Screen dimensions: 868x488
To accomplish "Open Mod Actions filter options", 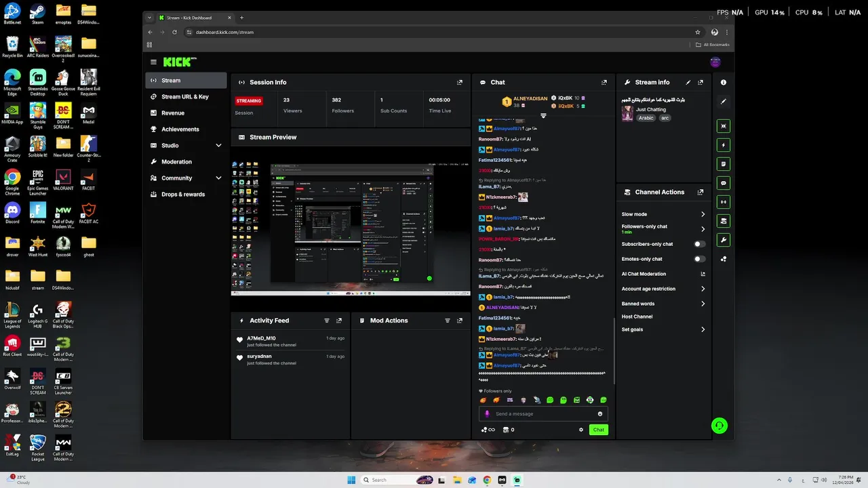I will click(x=448, y=321).
